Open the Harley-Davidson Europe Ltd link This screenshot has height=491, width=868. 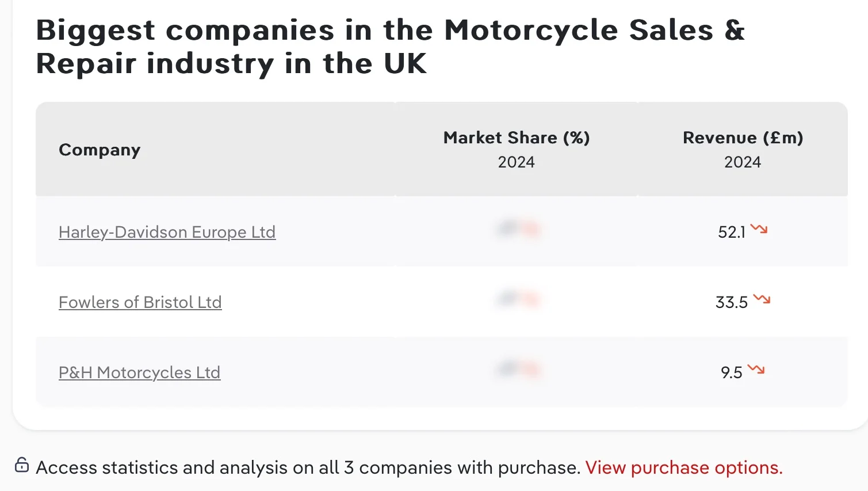pyautogui.click(x=167, y=232)
